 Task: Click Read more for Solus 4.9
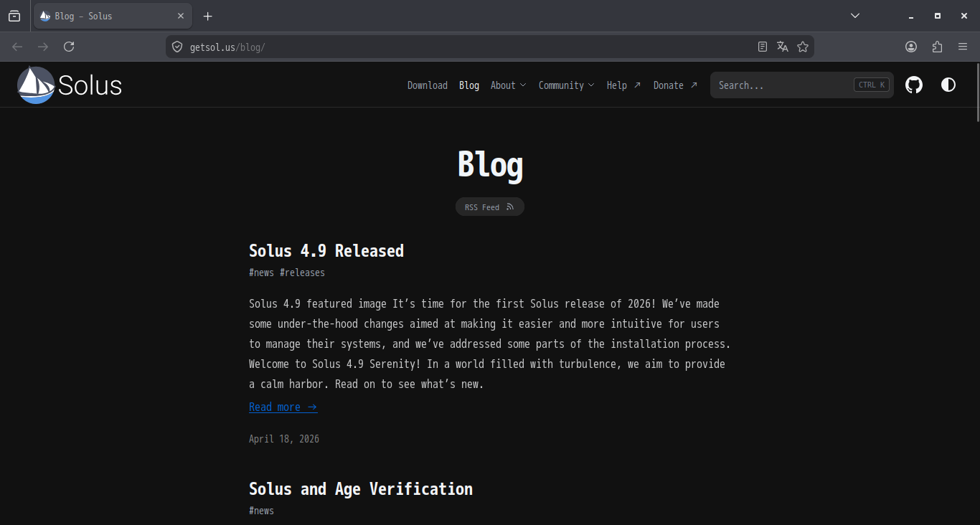[283, 407]
